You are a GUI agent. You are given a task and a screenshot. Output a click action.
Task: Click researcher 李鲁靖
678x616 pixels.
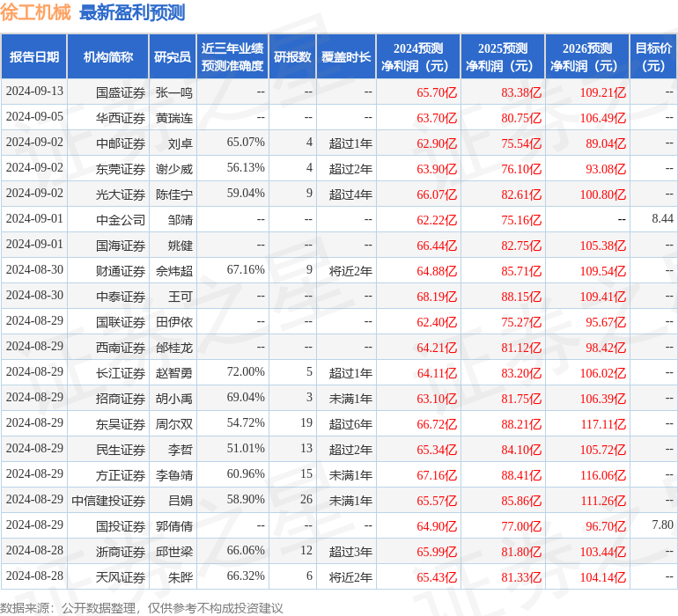pyautogui.click(x=173, y=475)
